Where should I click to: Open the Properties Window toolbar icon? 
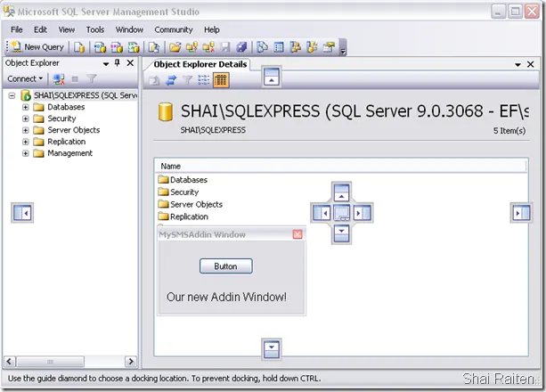coord(329,47)
